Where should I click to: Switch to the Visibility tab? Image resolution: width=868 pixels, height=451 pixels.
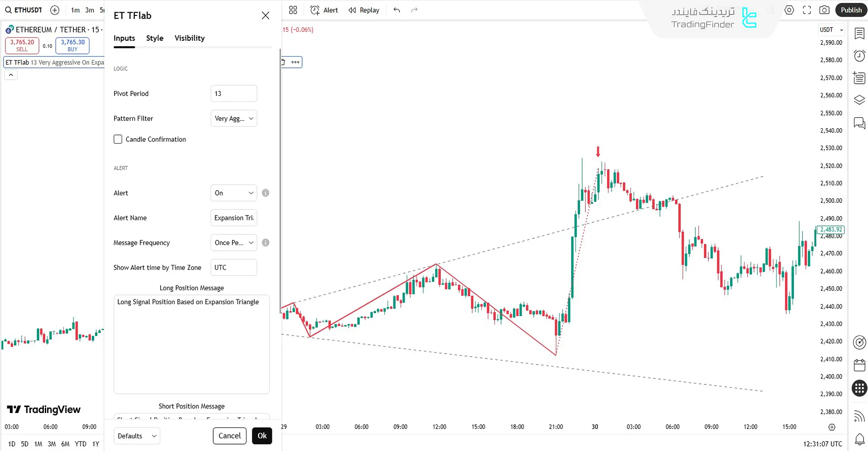click(190, 38)
